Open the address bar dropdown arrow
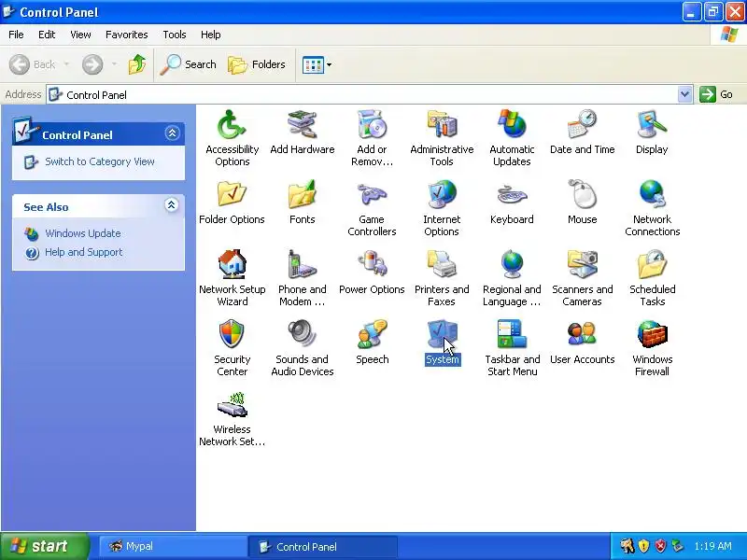Image resolution: width=747 pixels, height=560 pixels. click(x=684, y=94)
